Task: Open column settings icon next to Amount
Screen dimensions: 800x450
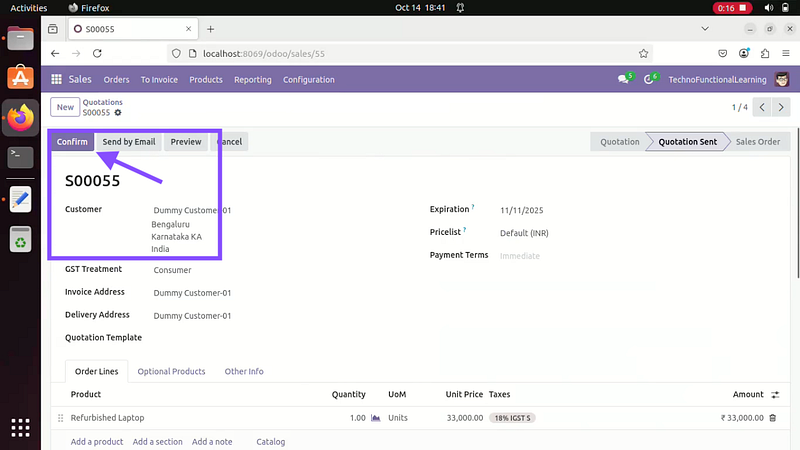Action: 775,395
